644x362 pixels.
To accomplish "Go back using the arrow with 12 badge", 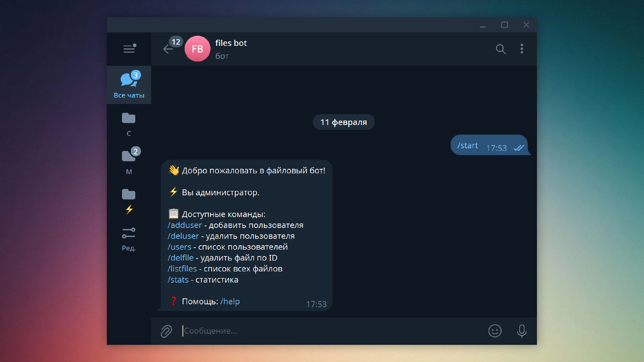I will pos(168,49).
